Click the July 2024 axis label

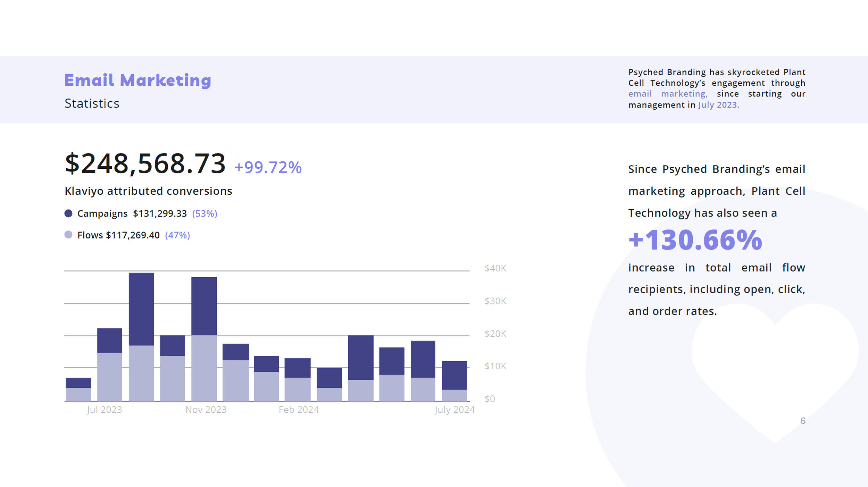point(454,410)
